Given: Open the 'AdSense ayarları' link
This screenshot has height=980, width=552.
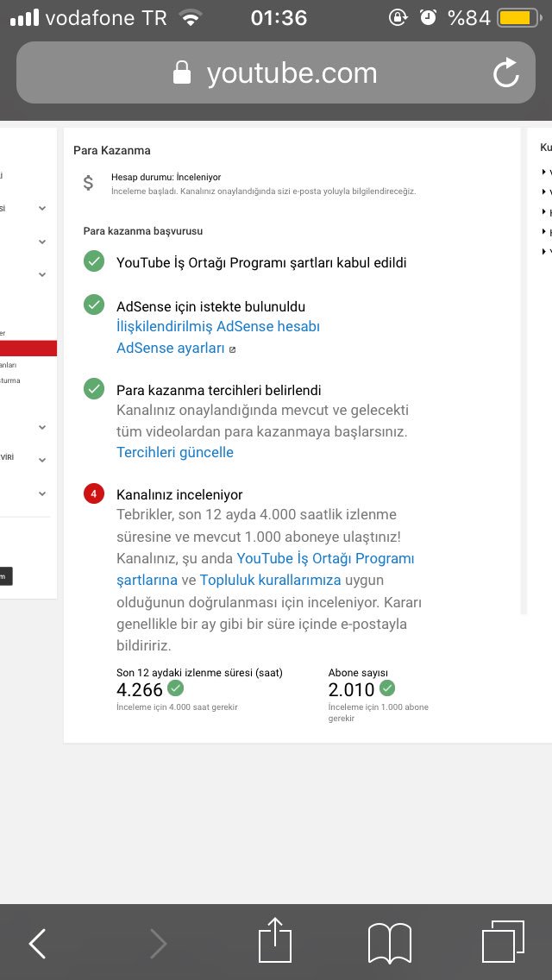Looking at the screenshot, I should click(170, 349).
